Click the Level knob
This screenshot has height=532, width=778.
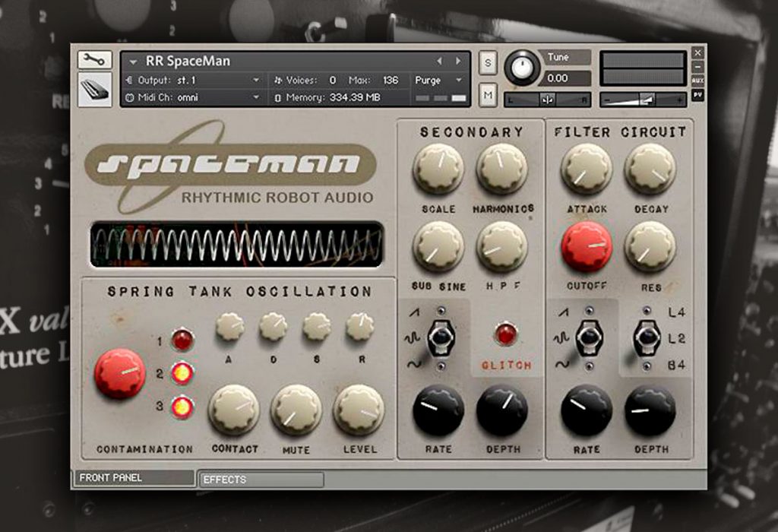(x=359, y=410)
